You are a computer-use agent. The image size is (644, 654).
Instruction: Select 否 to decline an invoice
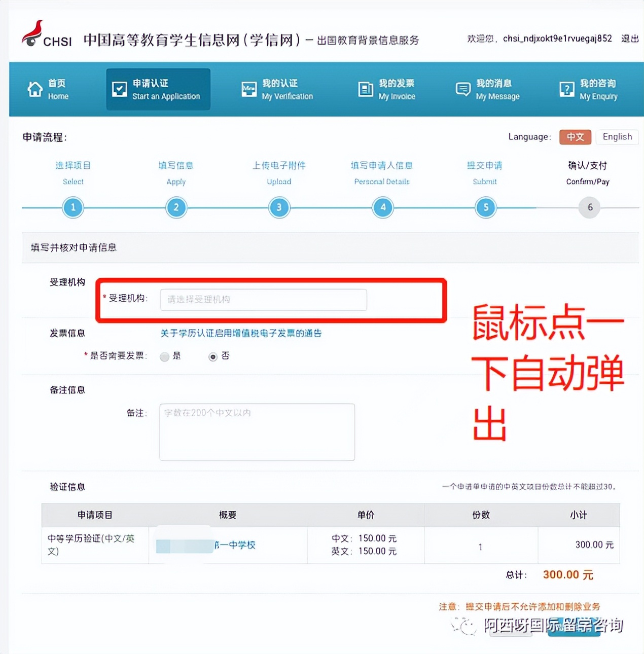[212, 356]
